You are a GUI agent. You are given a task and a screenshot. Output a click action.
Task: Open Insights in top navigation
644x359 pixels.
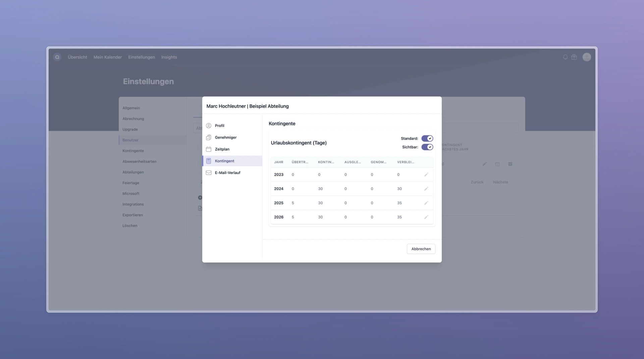pyautogui.click(x=169, y=57)
